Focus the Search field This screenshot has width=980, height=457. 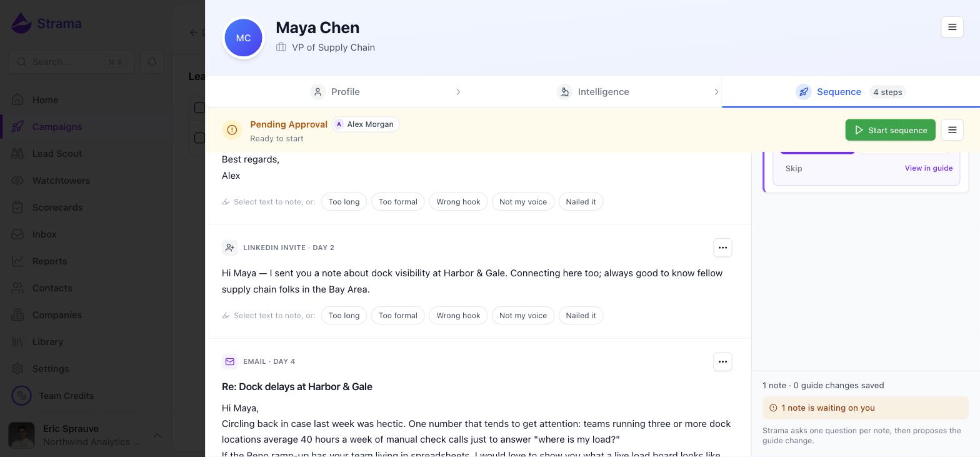click(71, 62)
